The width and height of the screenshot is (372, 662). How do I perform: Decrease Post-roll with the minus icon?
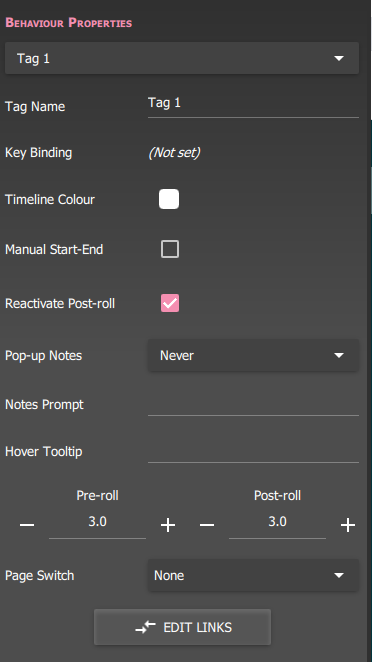[207, 525]
